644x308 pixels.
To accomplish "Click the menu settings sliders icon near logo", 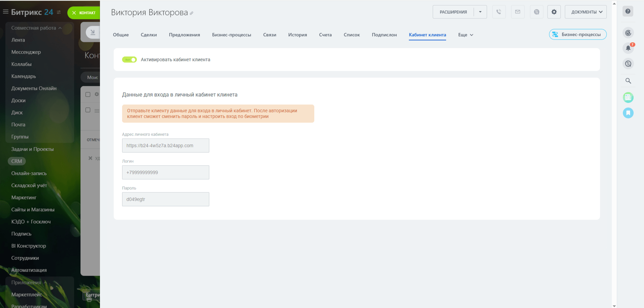I will 59,12.
